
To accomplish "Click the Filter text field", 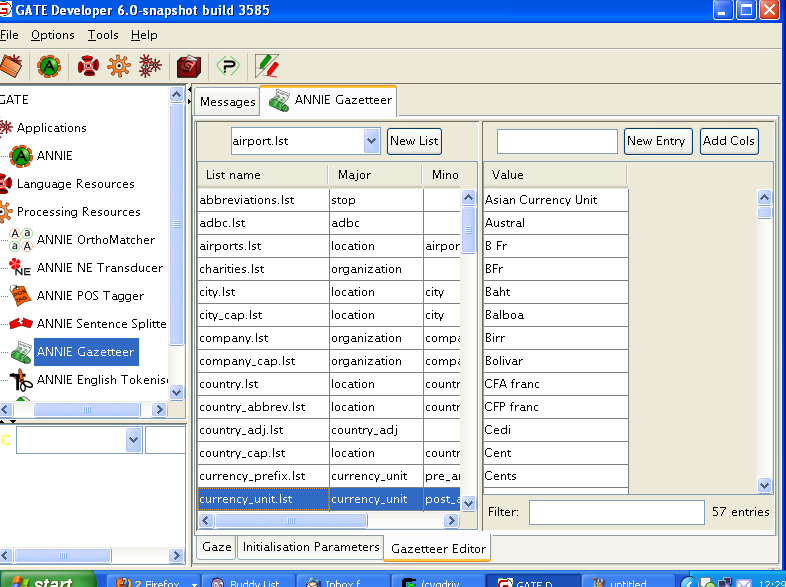I will pos(617,512).
